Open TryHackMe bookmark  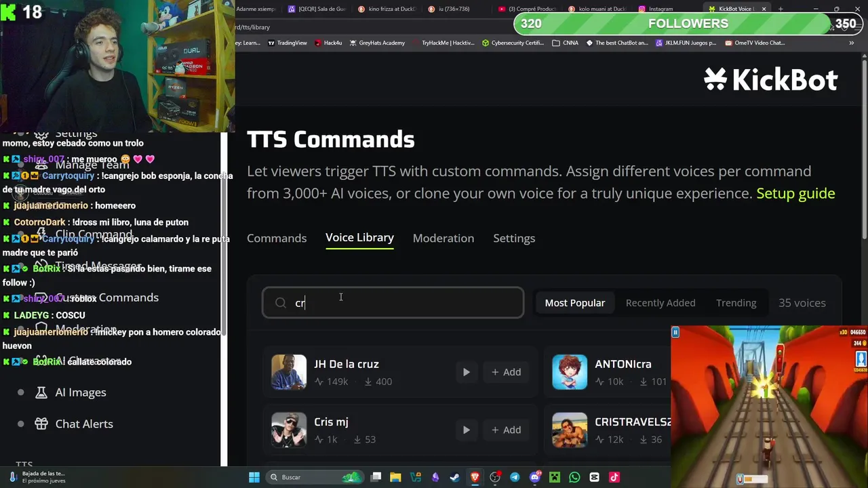pos(443,43)
